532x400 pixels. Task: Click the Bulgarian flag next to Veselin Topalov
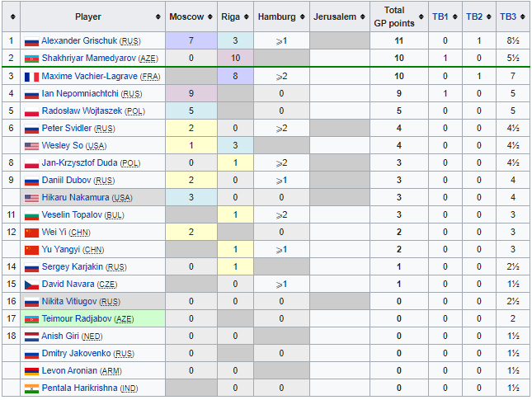31,214
